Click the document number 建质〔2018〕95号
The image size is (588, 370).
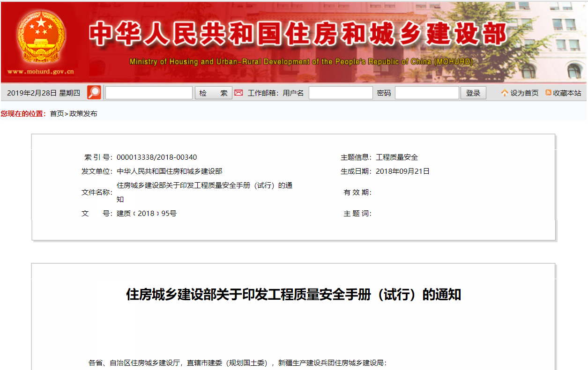pyautogui.click(x=146, y=214)
